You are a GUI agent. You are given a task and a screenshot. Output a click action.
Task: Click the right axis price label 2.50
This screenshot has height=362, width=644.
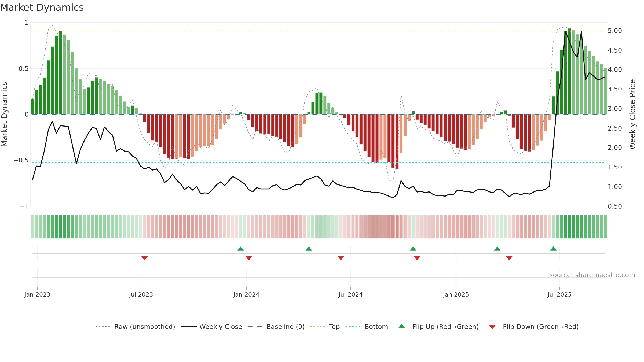[x=615, y=128]
